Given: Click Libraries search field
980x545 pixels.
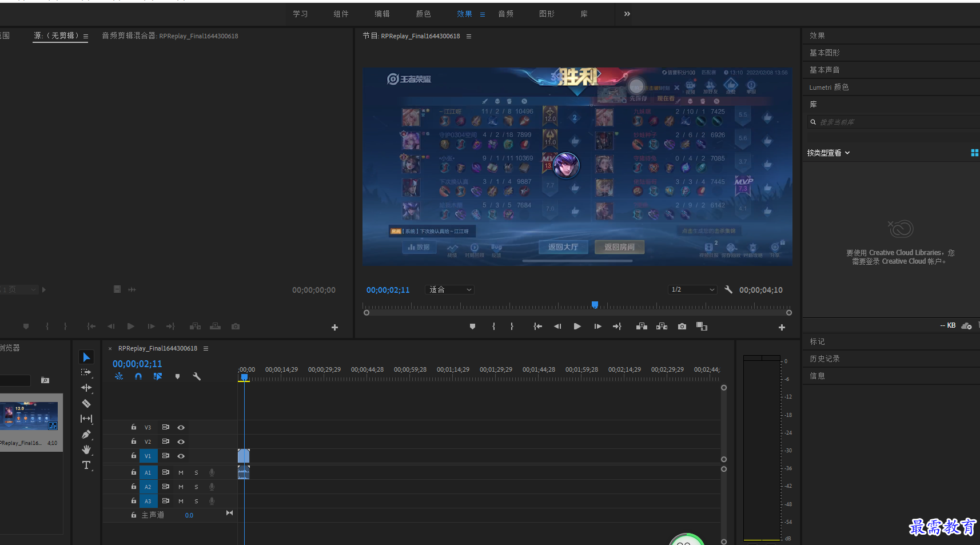Looking at the screenshot, I should click(892, 122).
